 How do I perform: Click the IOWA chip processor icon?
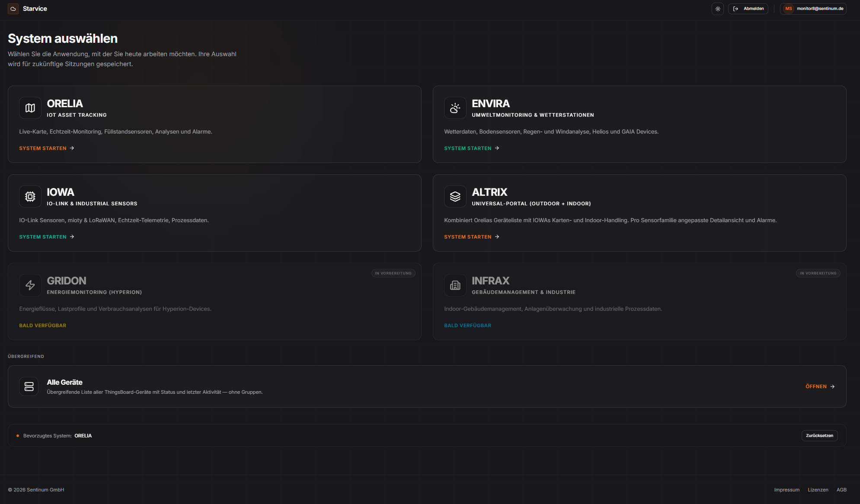[x=30, y=197]
